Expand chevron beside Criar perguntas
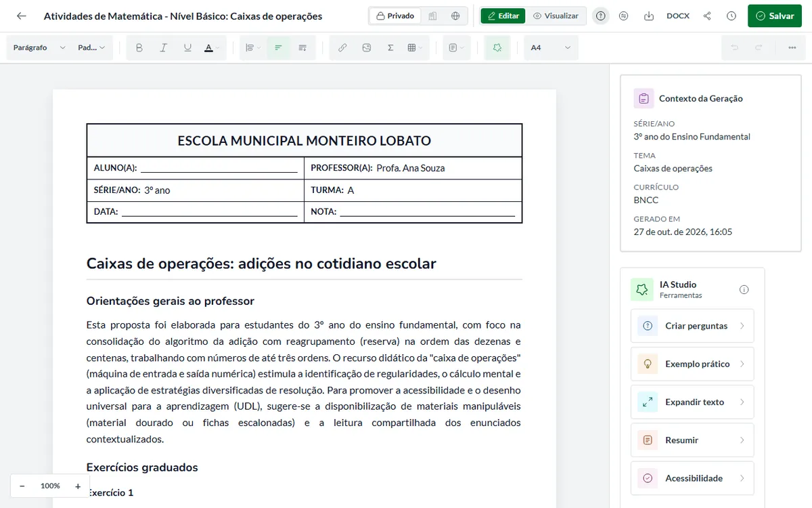This screenshot has height=508, width=812. click(x=742, y=326)
